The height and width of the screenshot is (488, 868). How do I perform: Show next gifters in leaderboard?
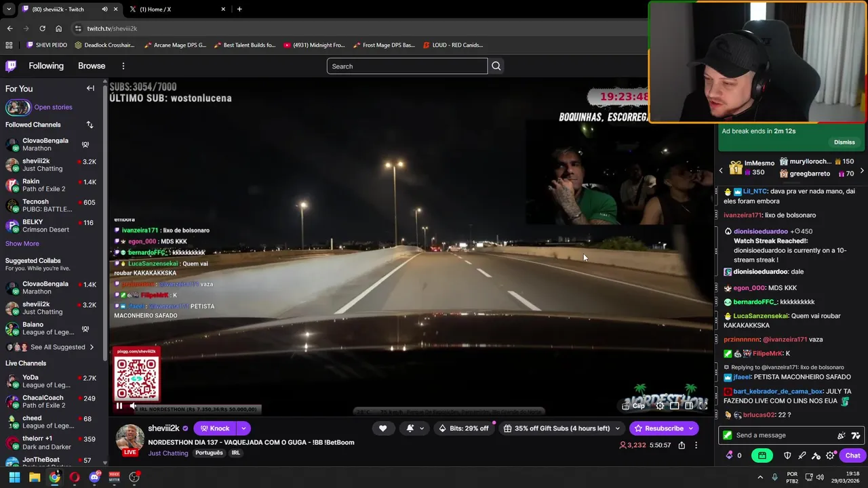click(861, 171)
